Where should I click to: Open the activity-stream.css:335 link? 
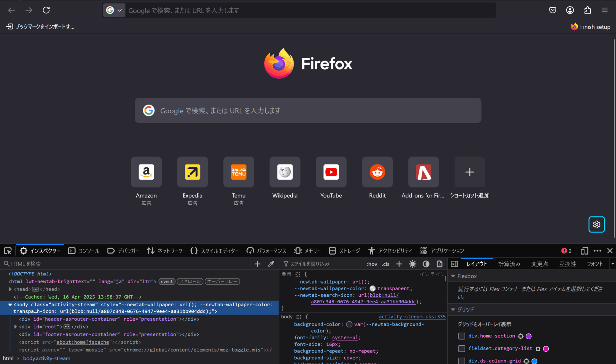(412, 317)
